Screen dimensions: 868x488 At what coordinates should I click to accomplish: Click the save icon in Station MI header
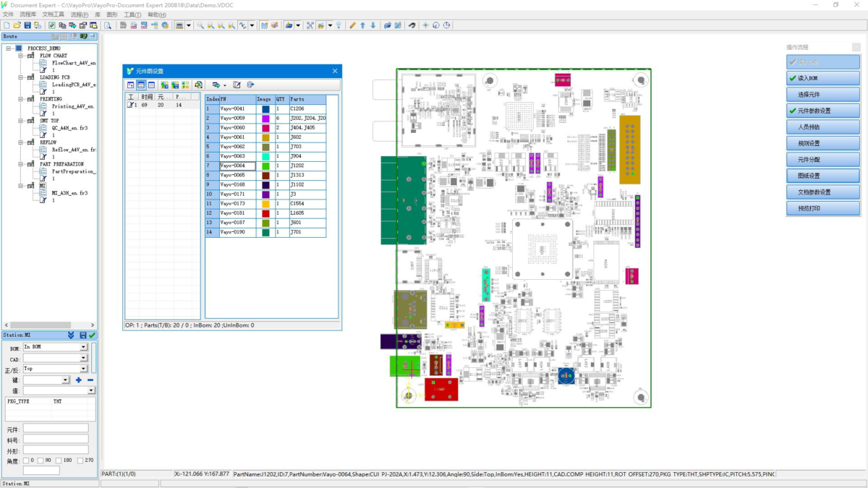(x=82, y=335)
